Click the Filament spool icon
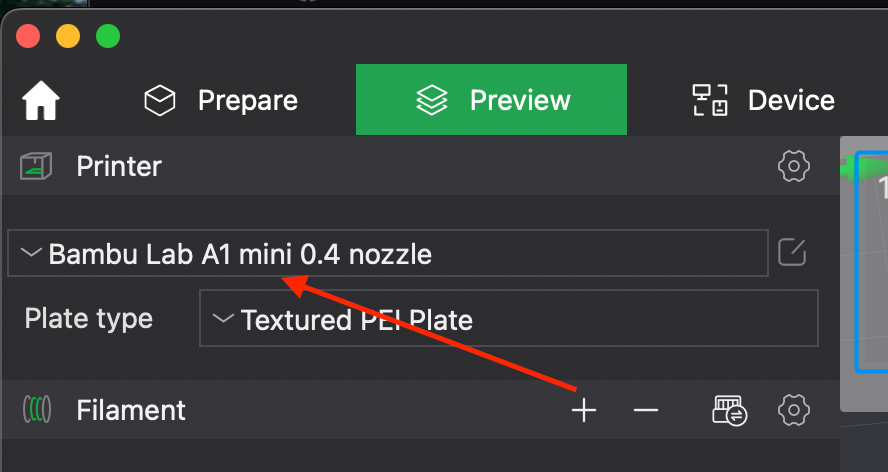The height and width of the screenshot is (472, 888). click(36, 410)
